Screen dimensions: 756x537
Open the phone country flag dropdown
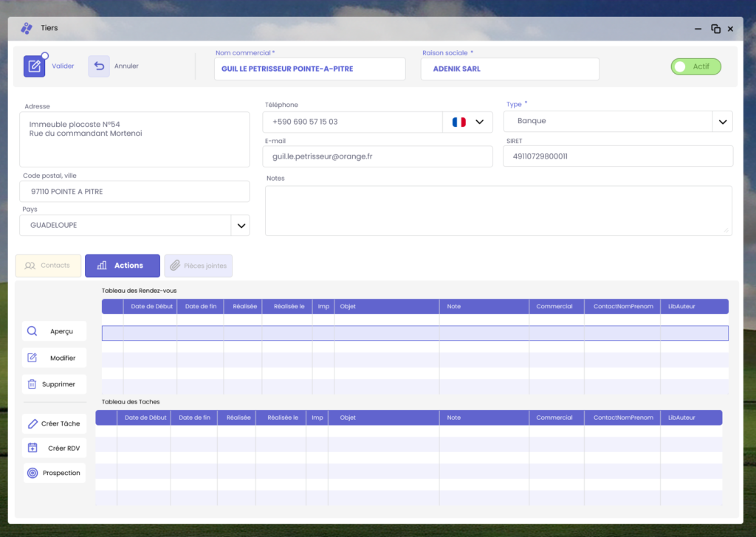(468, 122)
